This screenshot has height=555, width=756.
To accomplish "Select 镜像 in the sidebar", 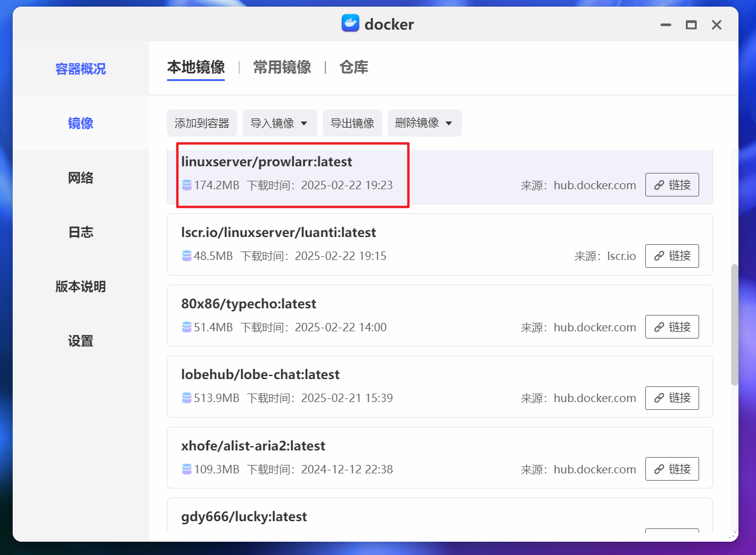I will coord(80,123).
